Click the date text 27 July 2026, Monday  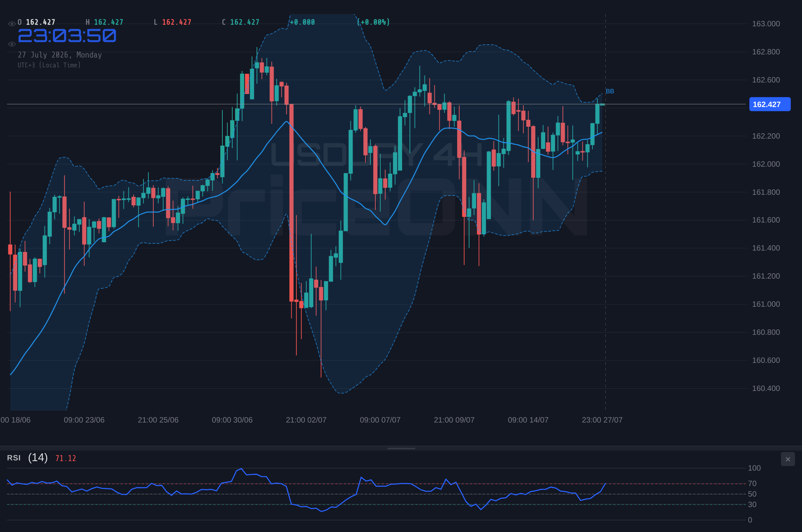60,55
